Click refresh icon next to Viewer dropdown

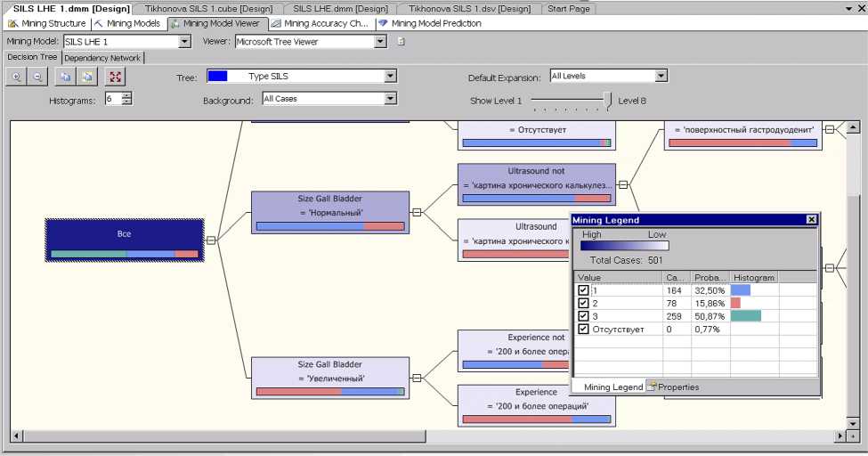click(402, 42)
